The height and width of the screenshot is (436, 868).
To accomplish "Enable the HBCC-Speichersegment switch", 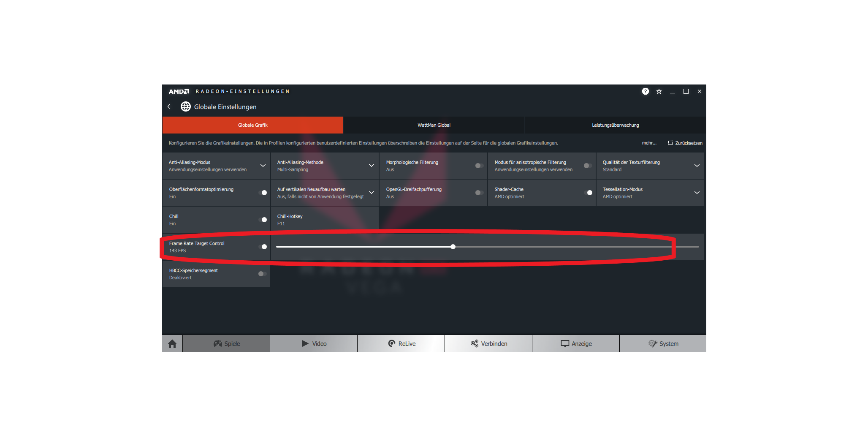I will [x=262, y=274].
